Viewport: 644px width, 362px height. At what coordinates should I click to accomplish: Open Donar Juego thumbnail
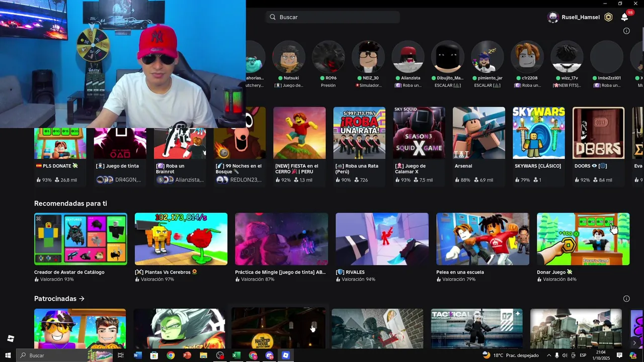(583, 239)
